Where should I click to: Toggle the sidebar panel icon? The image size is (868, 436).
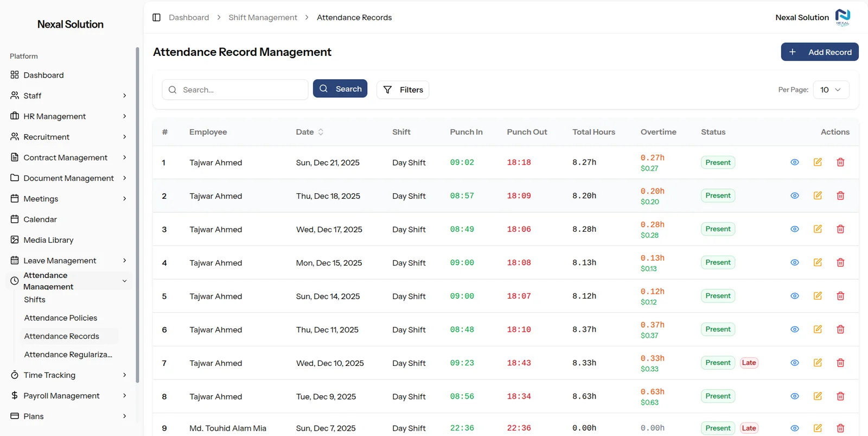(156, 17)
